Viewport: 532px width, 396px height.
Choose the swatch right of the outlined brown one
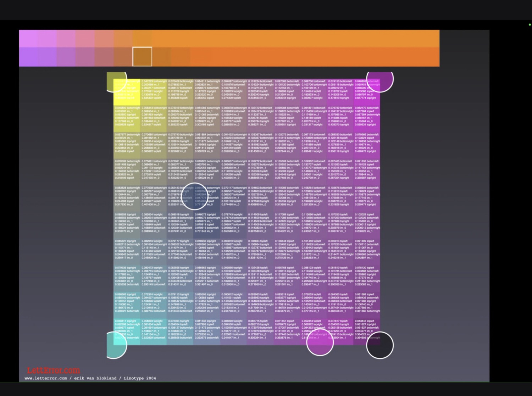pos(161,57)
